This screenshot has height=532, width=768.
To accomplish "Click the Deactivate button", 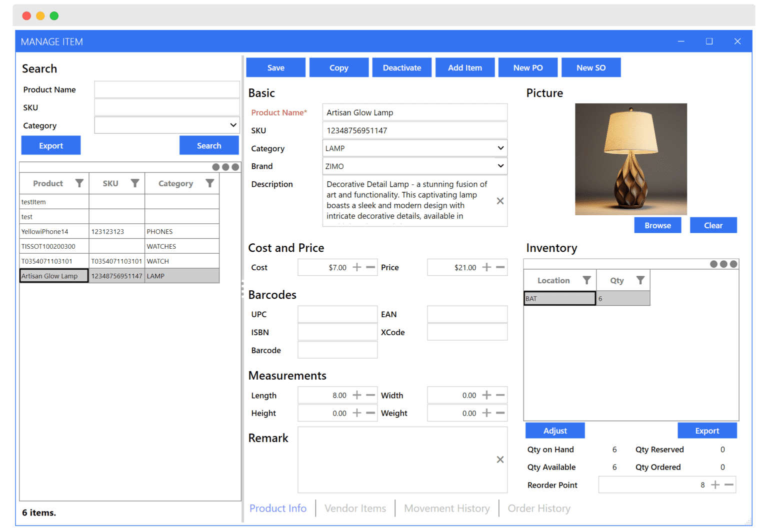I will tap(401, 67).
